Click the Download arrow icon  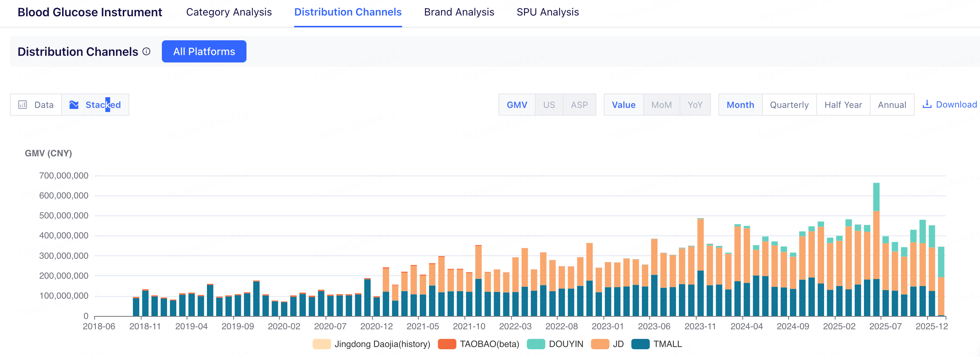pos(927,104)
